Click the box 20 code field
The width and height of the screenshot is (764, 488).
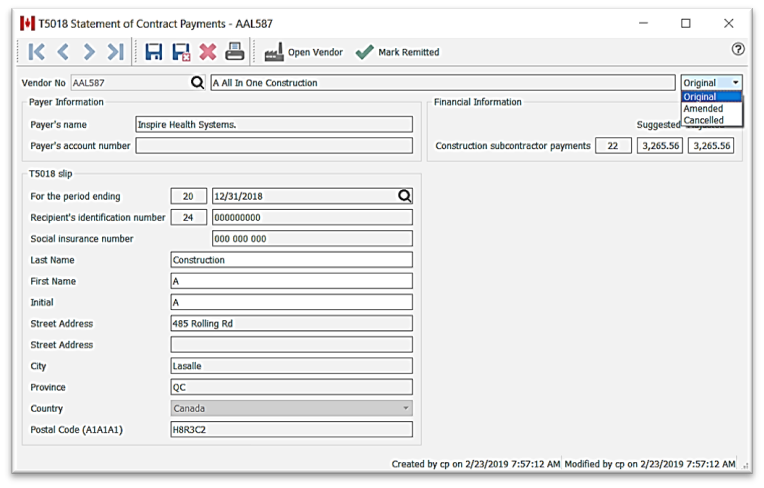(189, 196)
